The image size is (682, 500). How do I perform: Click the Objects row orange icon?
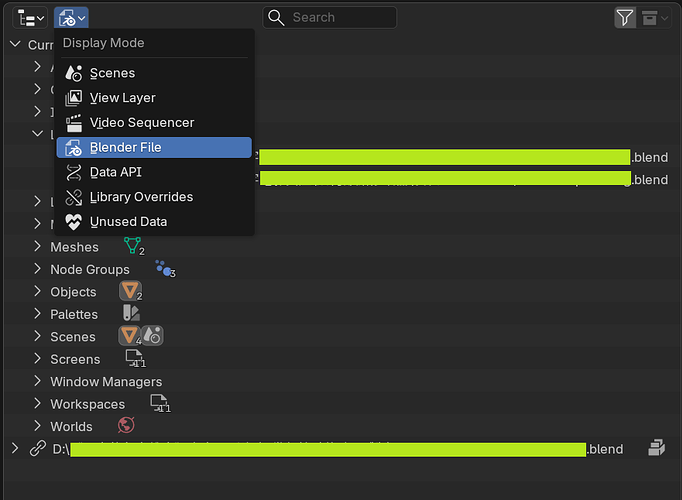tap(130, 291)
